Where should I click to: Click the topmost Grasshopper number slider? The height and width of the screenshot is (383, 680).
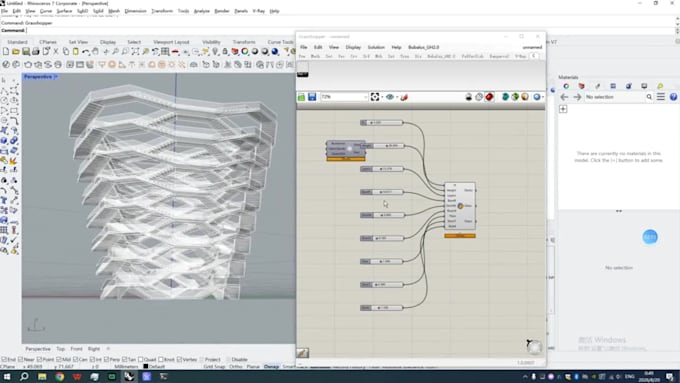(x=382, y=123)
